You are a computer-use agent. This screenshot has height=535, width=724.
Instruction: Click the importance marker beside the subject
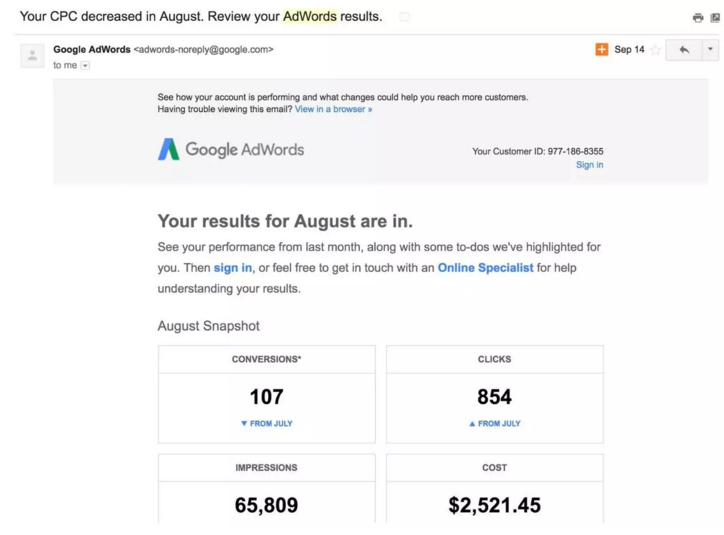(404, 17)
